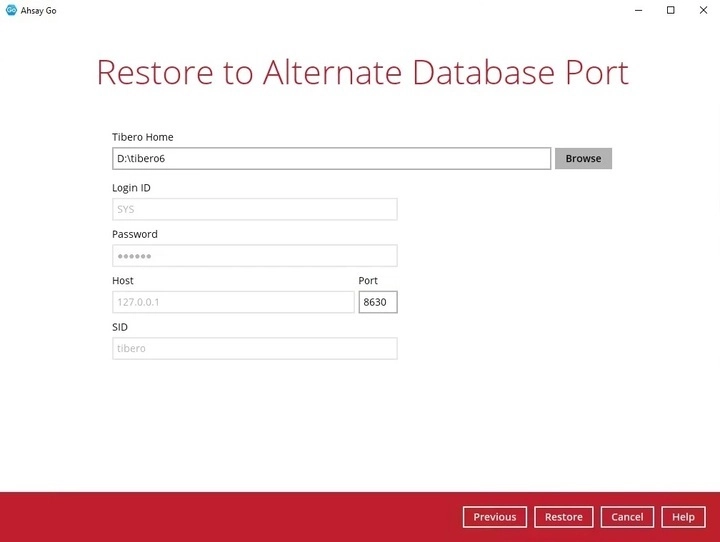Image resolution: width=720 pixels, height=542 pixels.
Task: Click the Password label
Action: (x=135, y=234)
